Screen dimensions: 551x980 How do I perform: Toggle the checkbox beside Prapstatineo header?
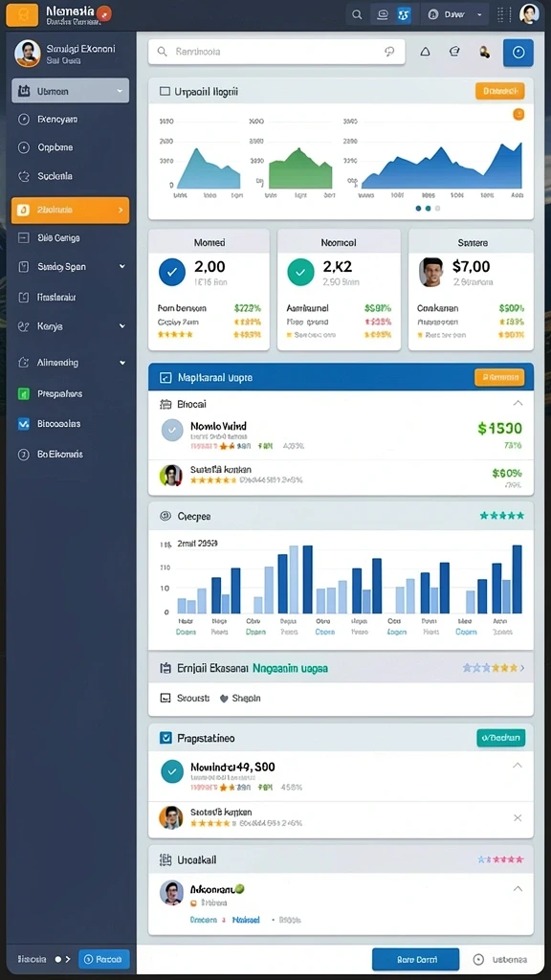(x=165, y=738)
